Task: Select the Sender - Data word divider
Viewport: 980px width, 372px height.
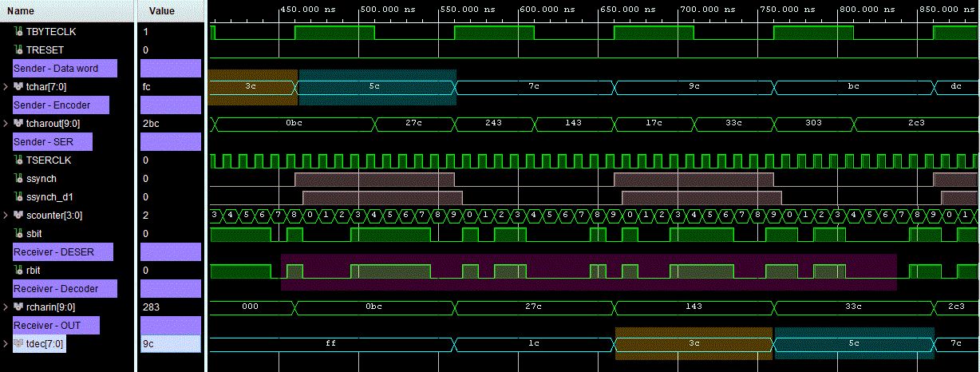Action: tap(65, 69)
